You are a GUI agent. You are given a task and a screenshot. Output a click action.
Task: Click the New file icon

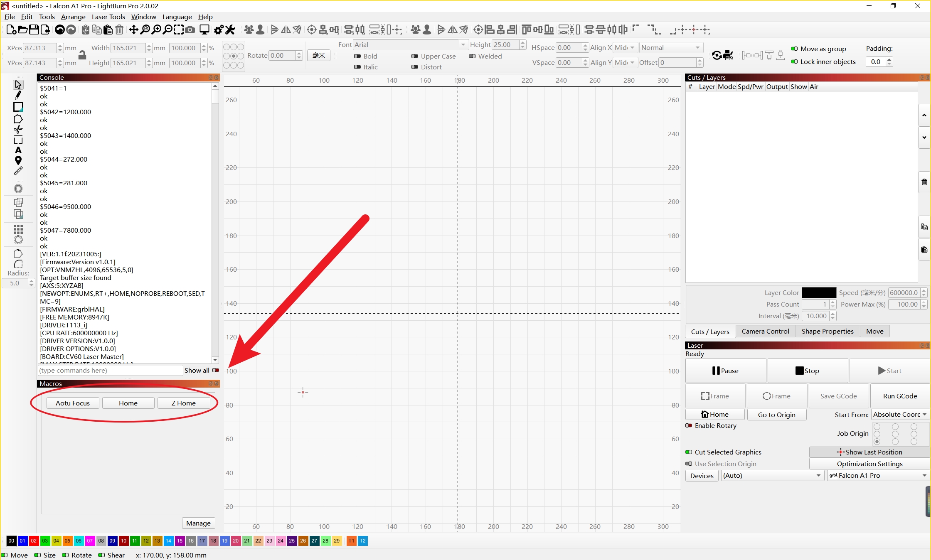point(11,29)
